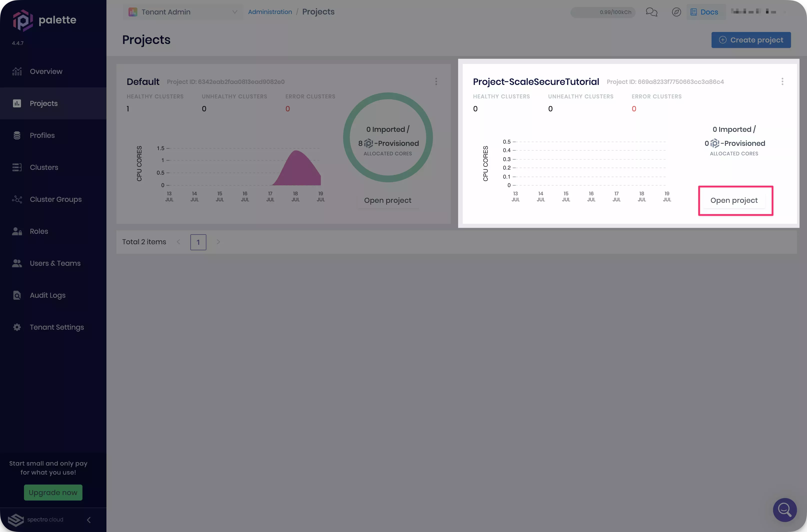Select the Roles sidebar item

39,231
